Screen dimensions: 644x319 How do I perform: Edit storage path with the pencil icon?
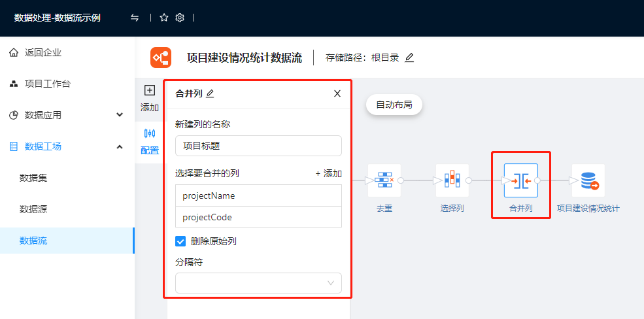[409, 58]
